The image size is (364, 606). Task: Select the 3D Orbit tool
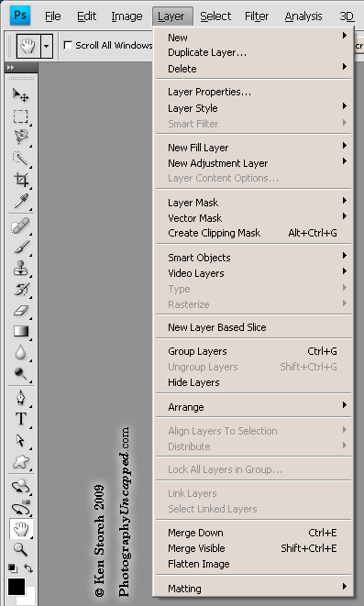click(20, 508)
